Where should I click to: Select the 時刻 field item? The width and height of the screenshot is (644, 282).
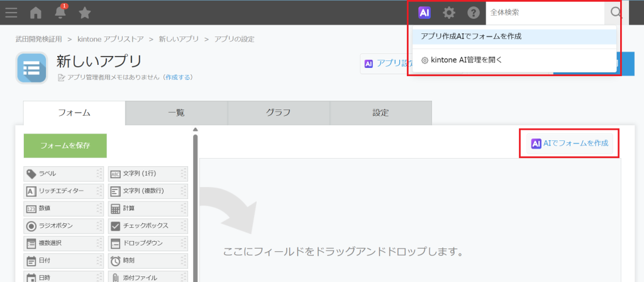pyautogui.click(x=148, y=261)
